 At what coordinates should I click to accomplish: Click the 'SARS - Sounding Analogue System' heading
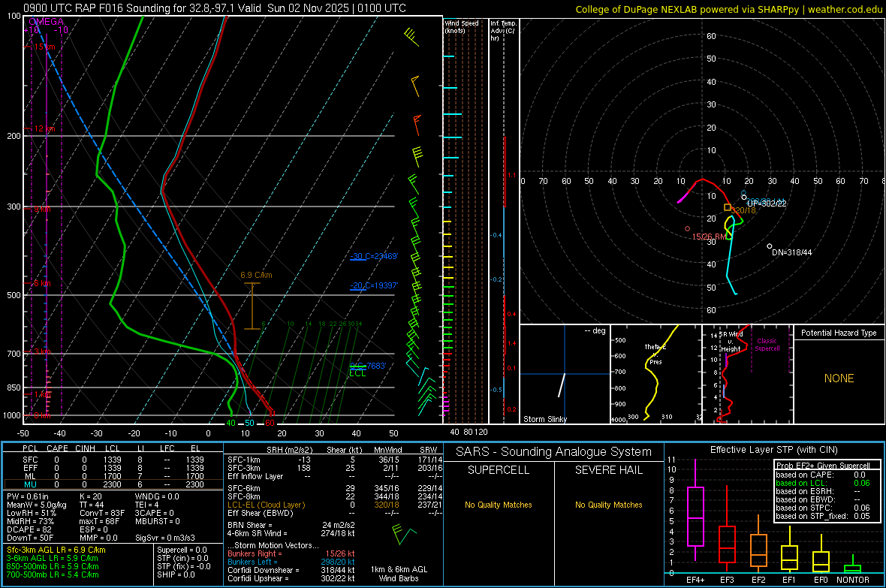tap(553, 452)
